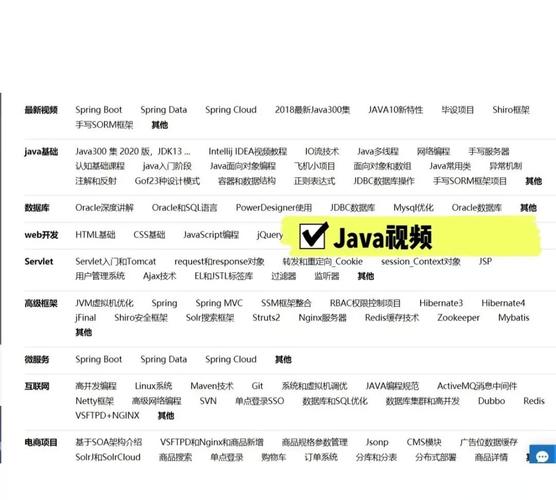Open Spring Cloud in the 最新视频 row

coord(231,110)
